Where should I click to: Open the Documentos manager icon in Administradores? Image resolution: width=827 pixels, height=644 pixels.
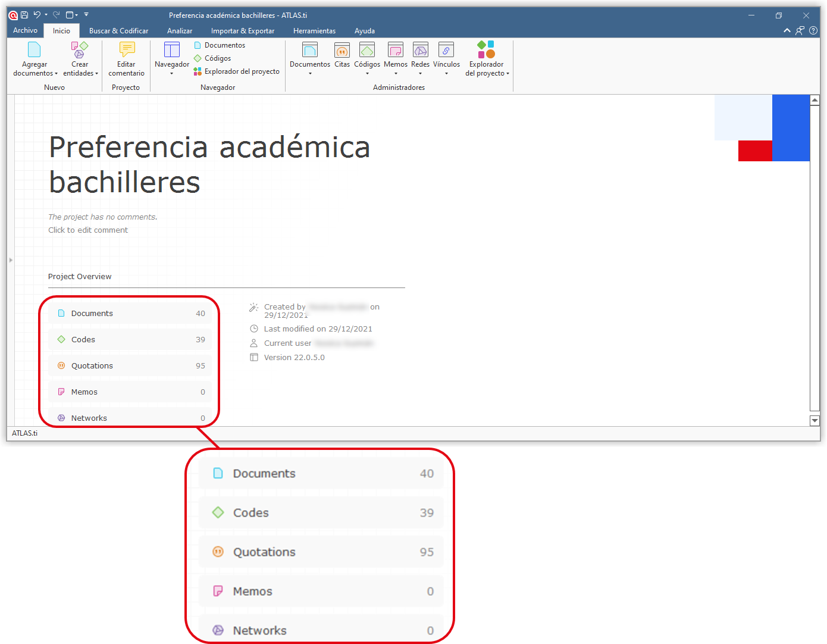[310, 49]
